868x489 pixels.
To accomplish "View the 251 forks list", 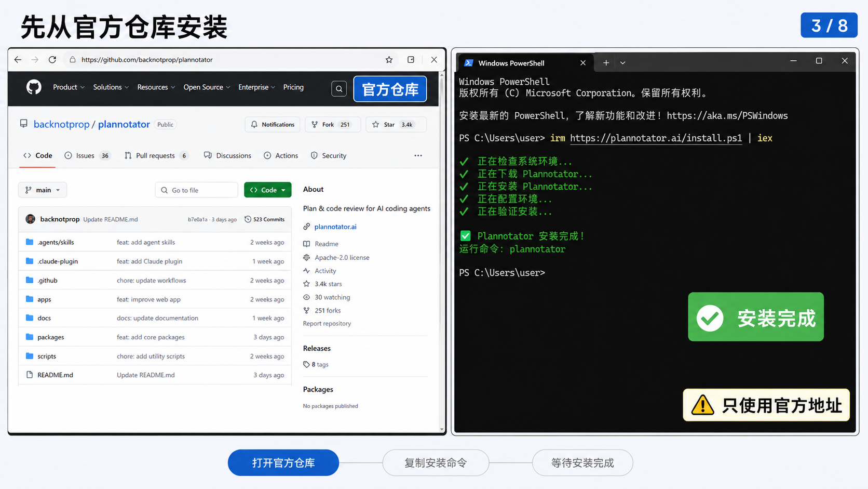I will (328, 310).
